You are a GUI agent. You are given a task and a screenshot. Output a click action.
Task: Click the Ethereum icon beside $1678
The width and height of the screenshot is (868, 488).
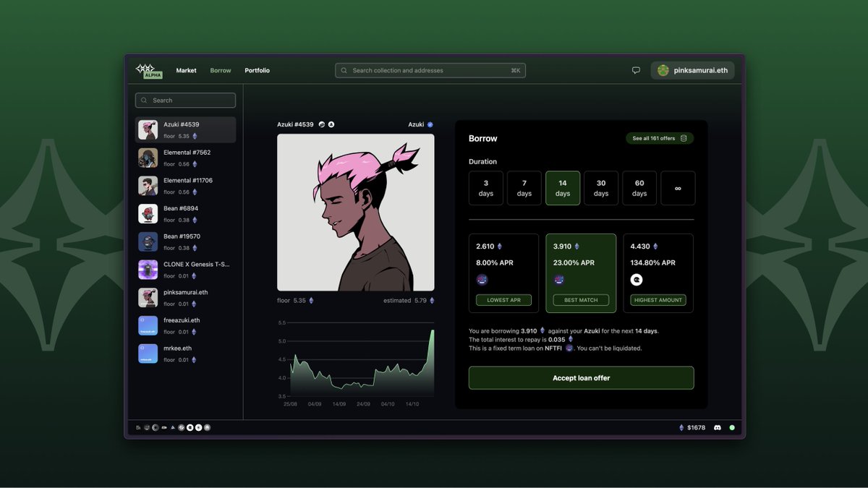click(681, 428)
